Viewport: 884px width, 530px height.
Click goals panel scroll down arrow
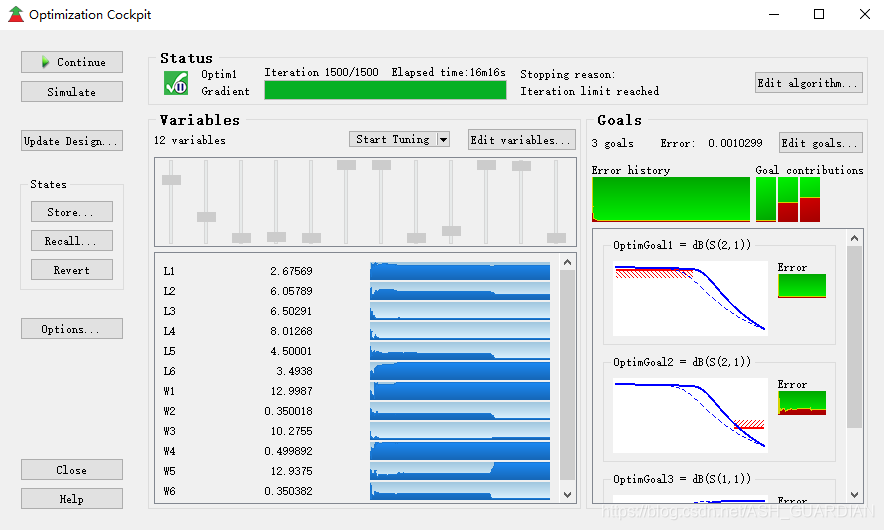(855, 494)
